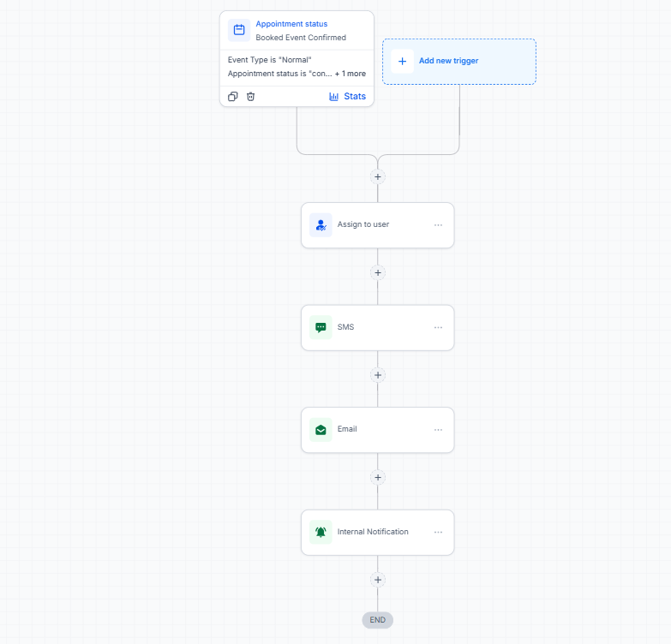Click 'Booked Event Confirmed' trigger subtitle
Image resolution: width=671 pixels, height=644 pixels.
coord(301,38)
